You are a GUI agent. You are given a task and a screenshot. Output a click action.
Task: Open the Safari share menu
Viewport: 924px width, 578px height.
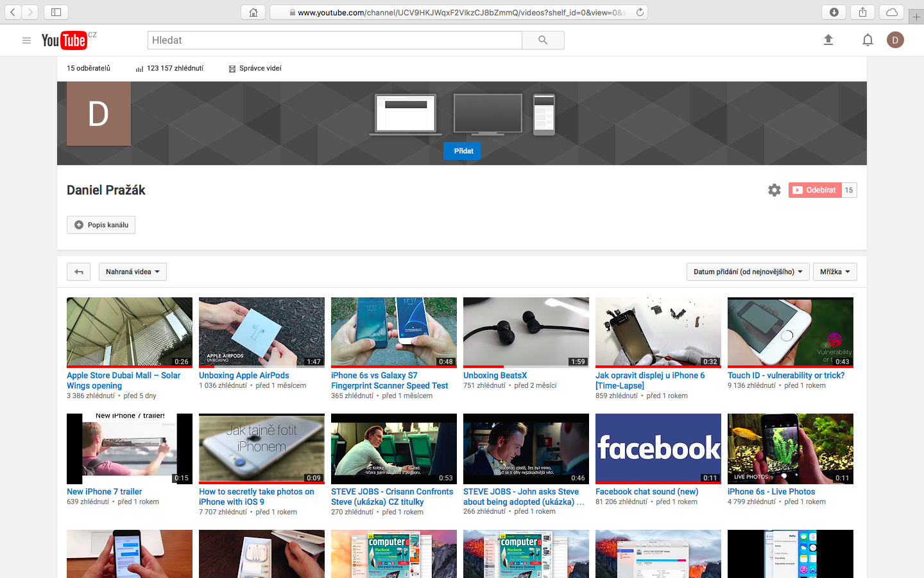click(x=862, y=12)
